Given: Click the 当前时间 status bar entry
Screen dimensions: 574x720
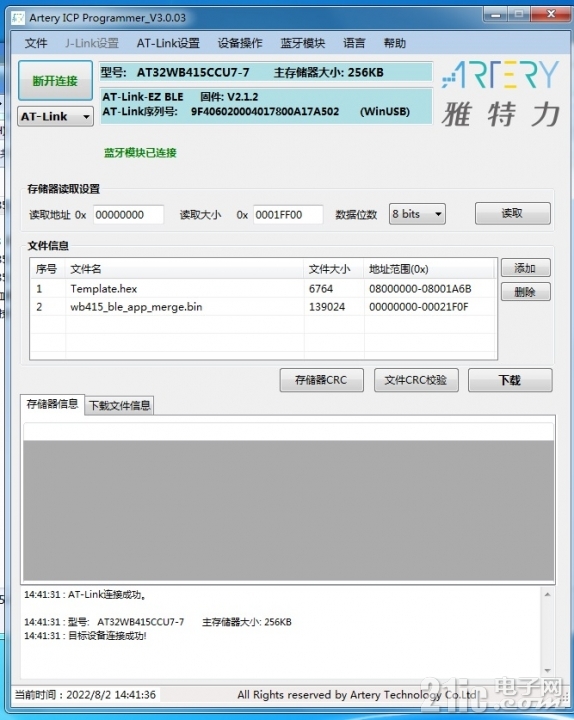Looking at the screenshot, I should [85, 695].
